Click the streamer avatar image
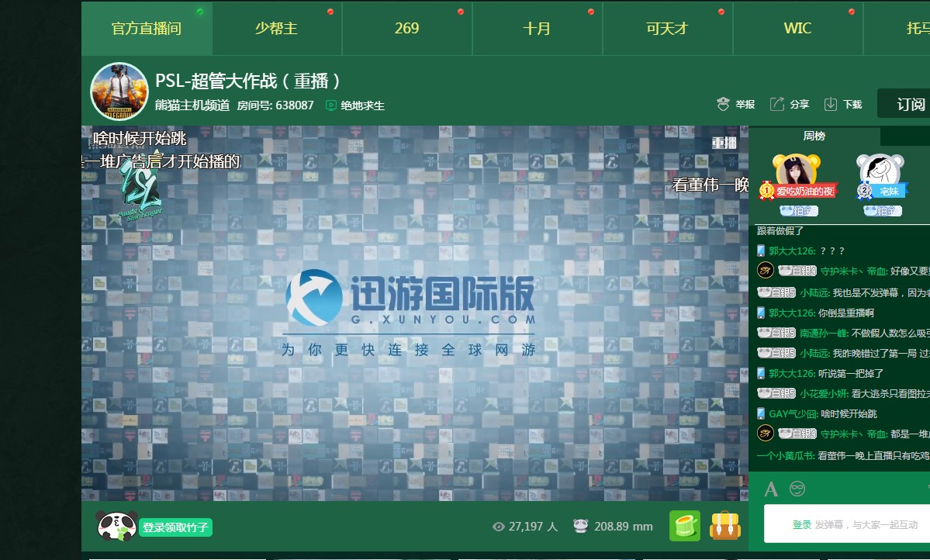 tap(119, 92)
